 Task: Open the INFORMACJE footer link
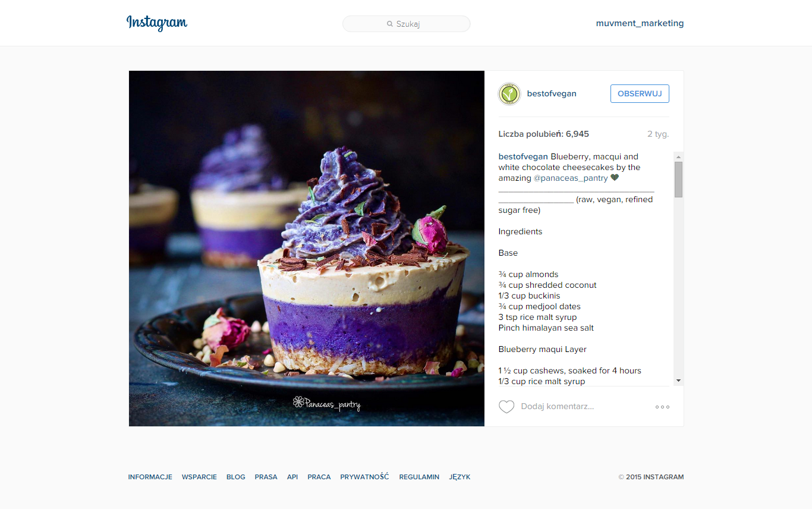coord(150,477)
